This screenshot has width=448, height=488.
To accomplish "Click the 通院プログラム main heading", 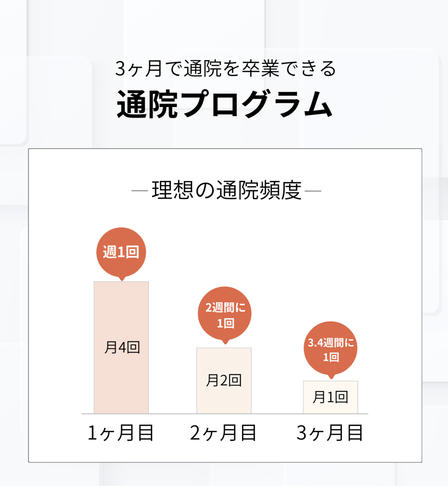I will coord(224,104).
